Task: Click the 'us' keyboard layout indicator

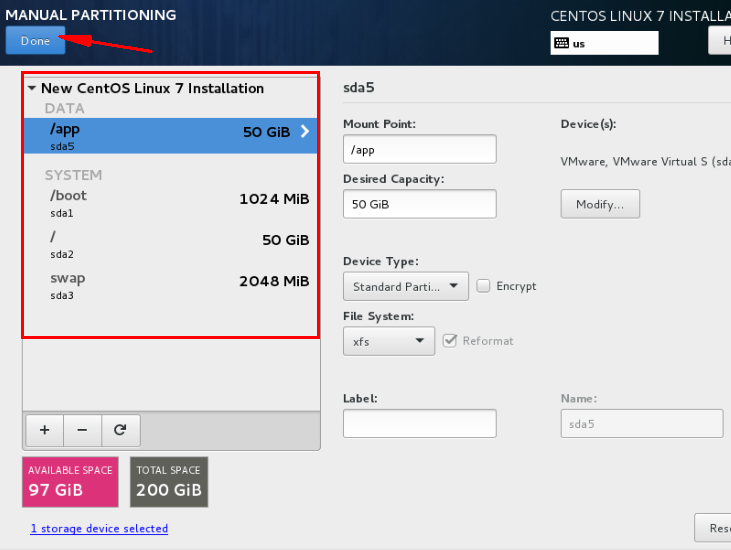Action: (604, 43)
